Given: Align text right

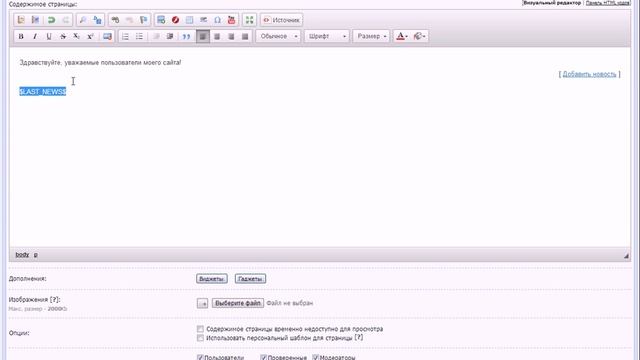Looking at the screenshot, I should click(231, 36).
